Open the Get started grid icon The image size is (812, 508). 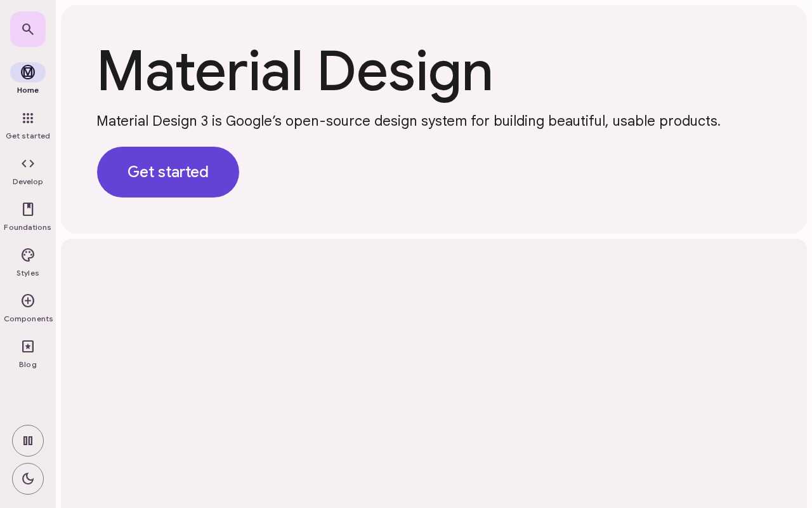28,119
